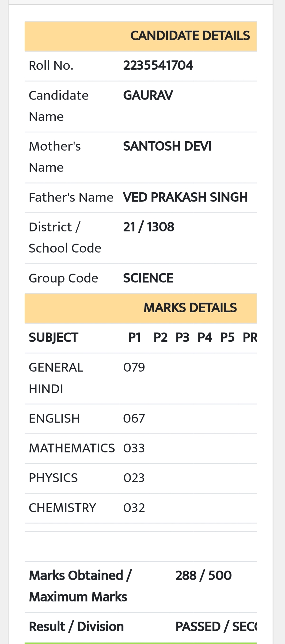285x644 pixels.
Task: Click the candidate name GAURAV
Action: coord(148,95)
